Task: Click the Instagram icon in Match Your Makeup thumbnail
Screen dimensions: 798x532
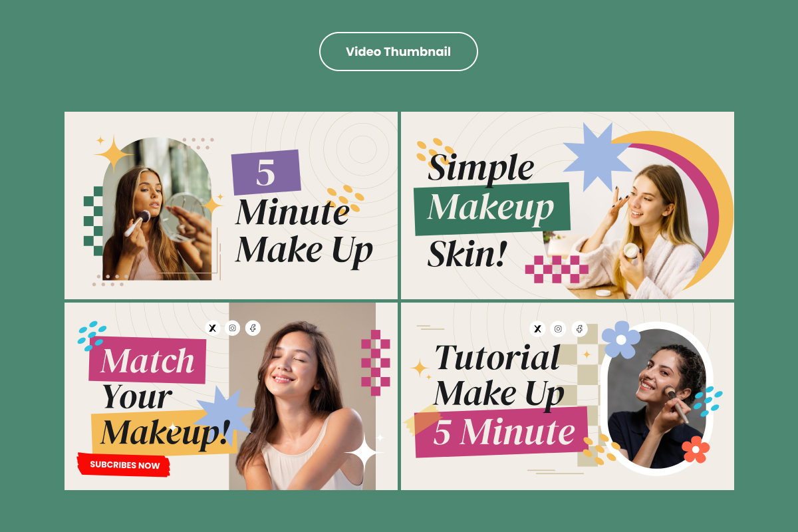Action: [233, 328]
